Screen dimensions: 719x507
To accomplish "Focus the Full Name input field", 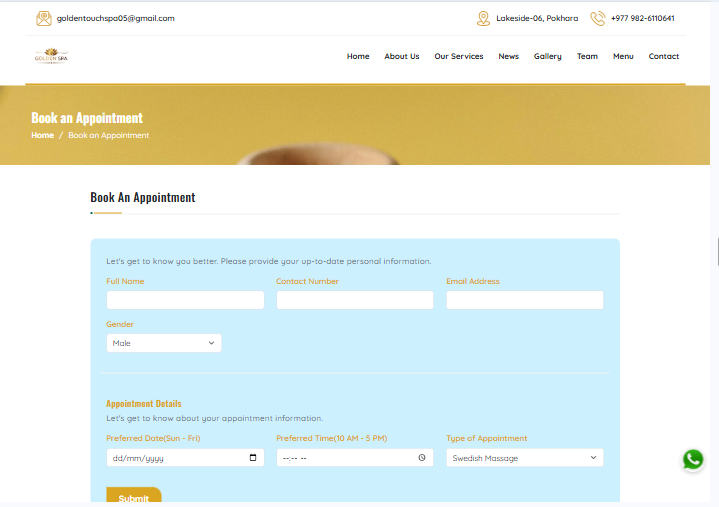I will pyautogui.click(x=185, y=300).
